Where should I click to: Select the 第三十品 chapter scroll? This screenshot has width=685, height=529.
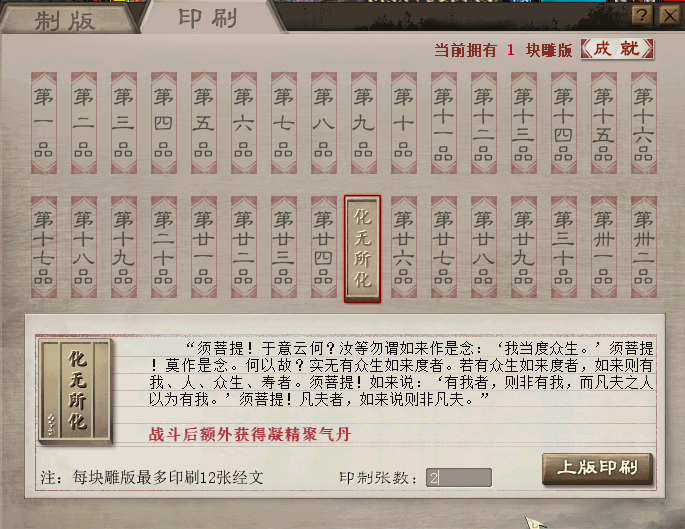564,247
